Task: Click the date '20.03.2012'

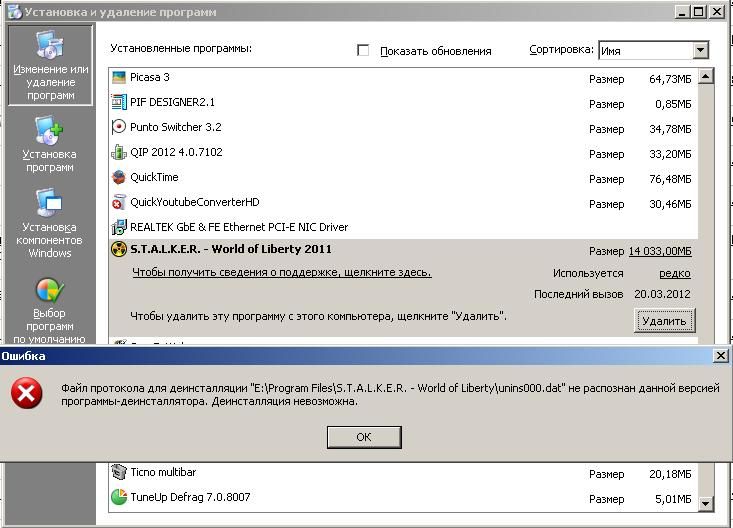Action: [x=662, y=294]
